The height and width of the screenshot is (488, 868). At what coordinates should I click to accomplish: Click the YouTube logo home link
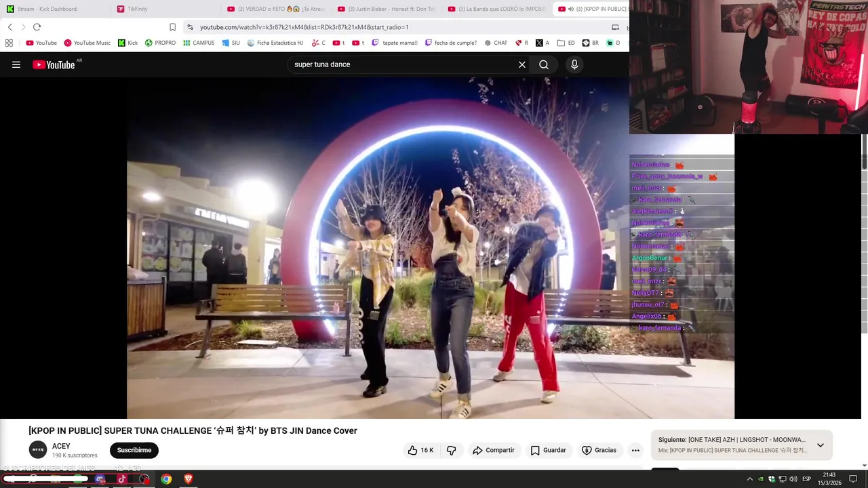point(54,64)
